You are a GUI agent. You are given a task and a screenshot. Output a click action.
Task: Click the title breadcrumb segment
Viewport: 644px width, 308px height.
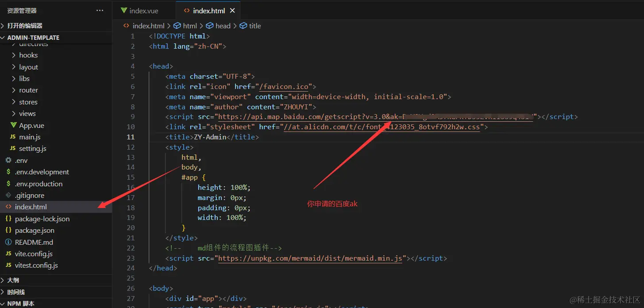pyautogui.click(x=255, y=26)
